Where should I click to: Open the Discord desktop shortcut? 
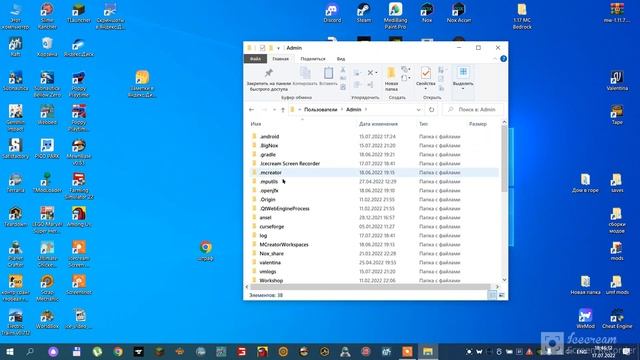point(332,13)
